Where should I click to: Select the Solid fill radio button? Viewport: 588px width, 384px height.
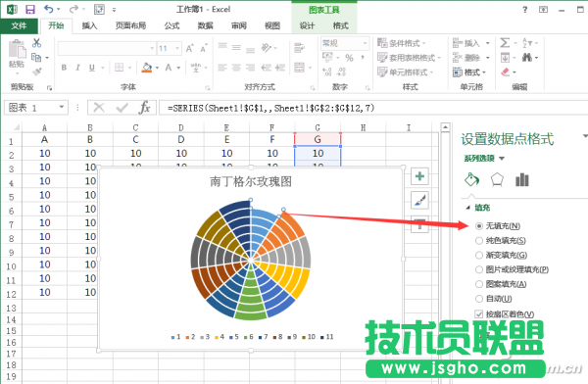point(479,240)
